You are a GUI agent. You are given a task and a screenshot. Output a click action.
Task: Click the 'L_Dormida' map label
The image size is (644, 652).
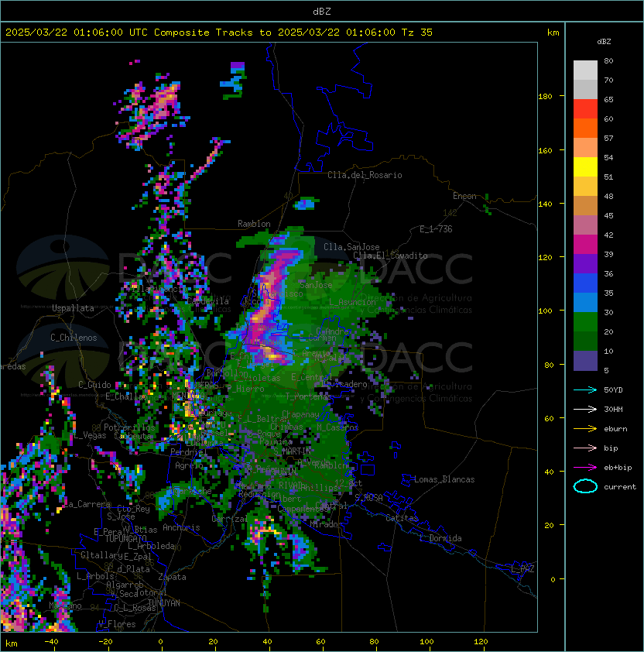tap(441, 538)
